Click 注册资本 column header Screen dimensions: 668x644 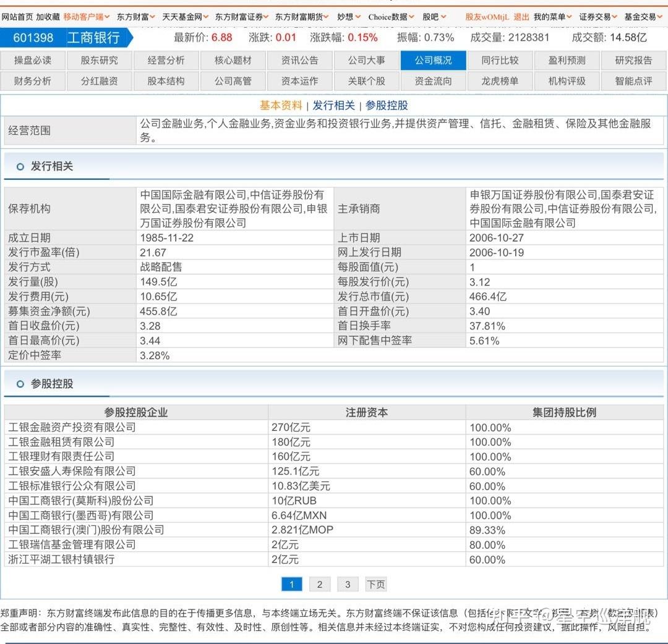pyautogui.click(x=366, y=412)
